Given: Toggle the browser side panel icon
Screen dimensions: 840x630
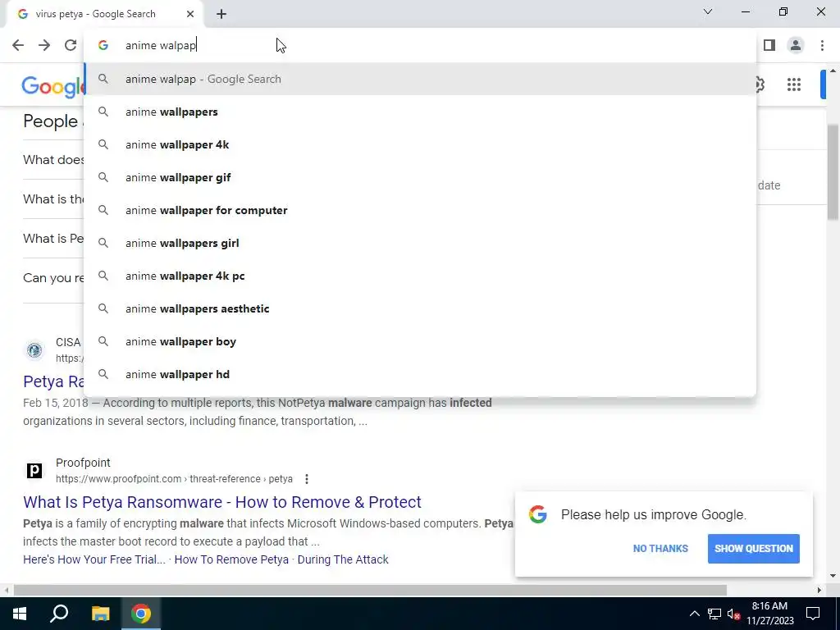Looking at the screenshot, I should pyautogui.click(x=769, y=45).
